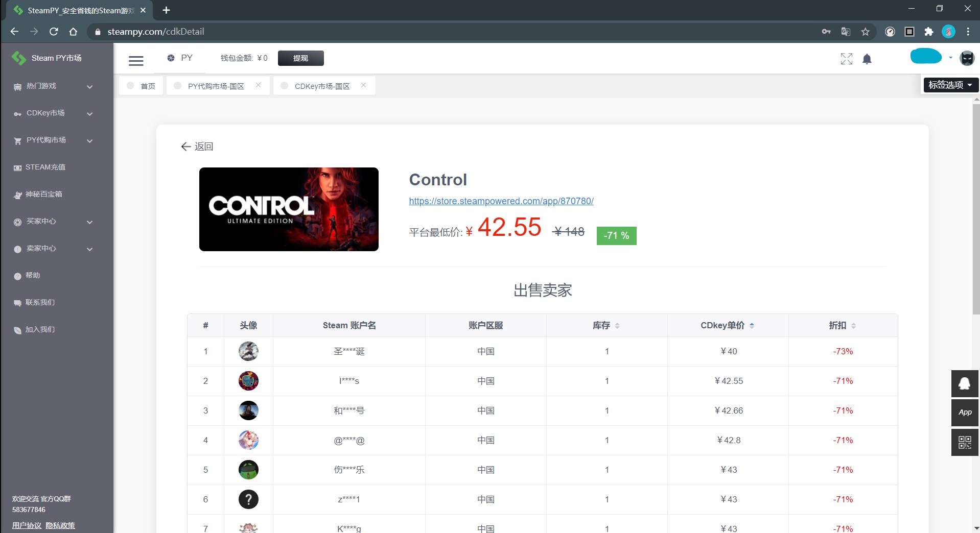The height and width of the screenshot is (533, 980).
Task: Open the notification bell
Action: (867, 59)
